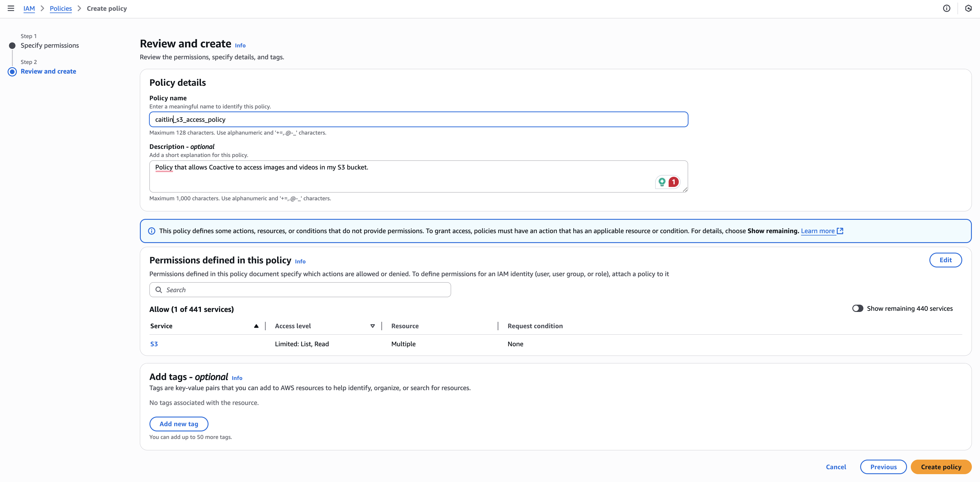The image size is (980, 482).
Task: Go to IAM breadcrumb
Action: click(x=29, y=8)
